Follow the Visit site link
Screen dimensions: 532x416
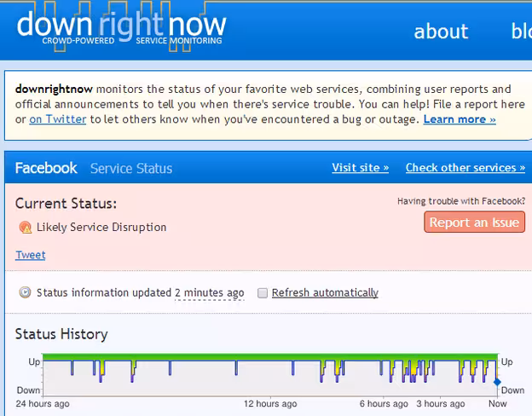tap(361, 168)
